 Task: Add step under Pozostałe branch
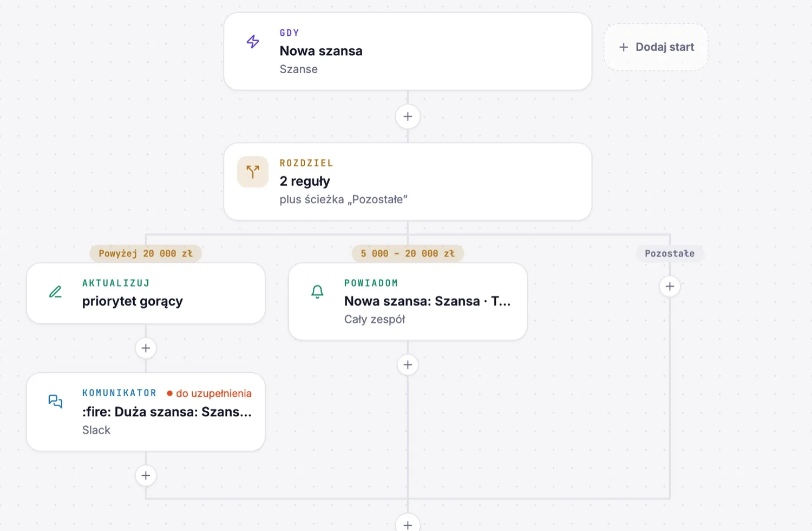670,286
